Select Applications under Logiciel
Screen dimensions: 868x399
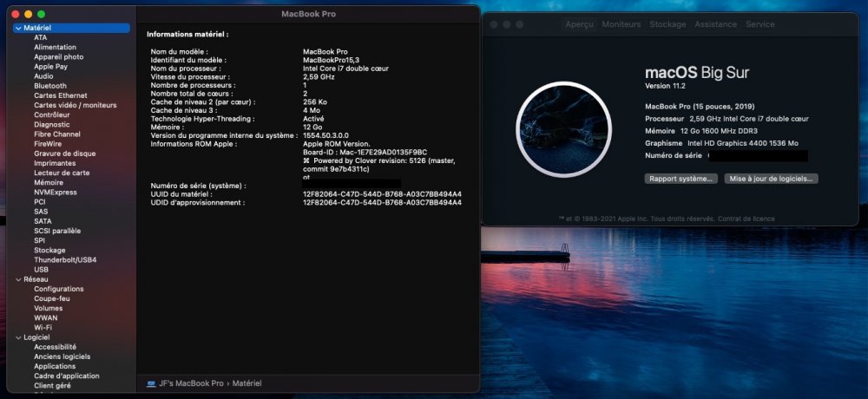54,366
